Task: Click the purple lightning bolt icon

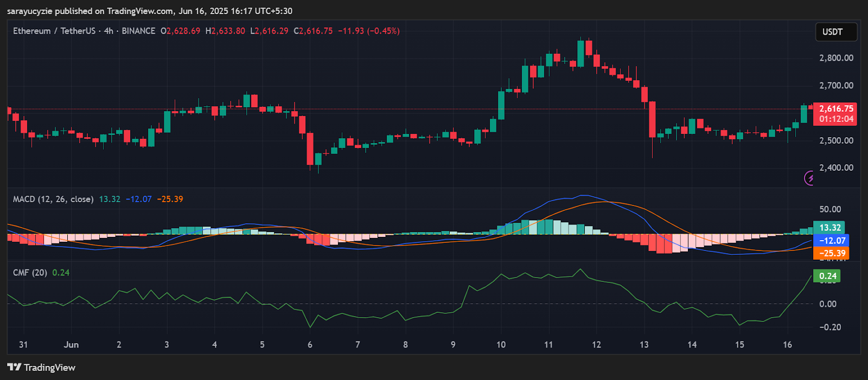Action: pyautogui.click(x=809, y=178)
